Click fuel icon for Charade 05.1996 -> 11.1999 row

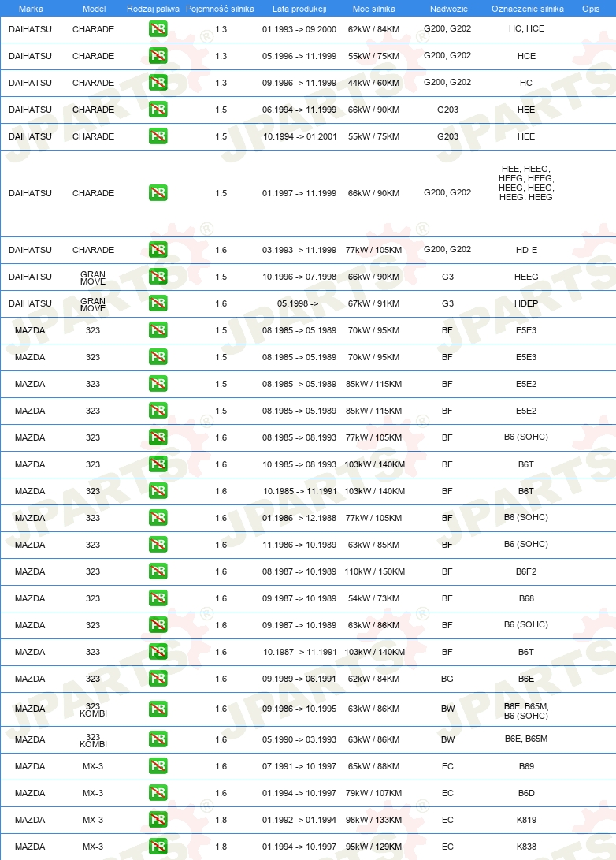(158, 56)
